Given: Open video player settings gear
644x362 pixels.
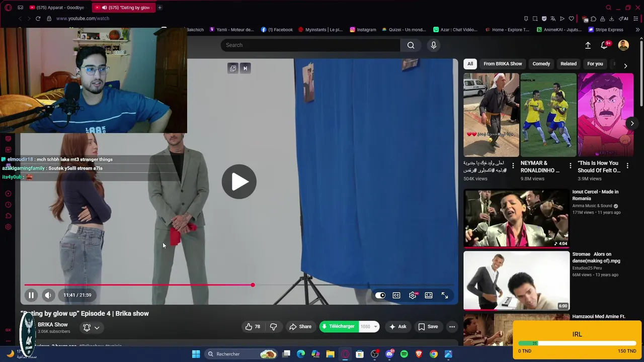Looking at the screenshot, I should (413, 295).
